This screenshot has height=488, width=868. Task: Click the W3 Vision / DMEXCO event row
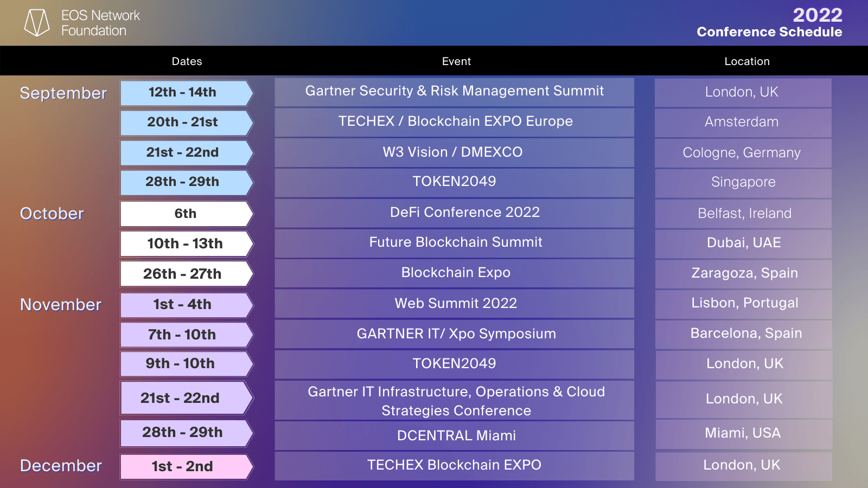(x=454, y=152)
